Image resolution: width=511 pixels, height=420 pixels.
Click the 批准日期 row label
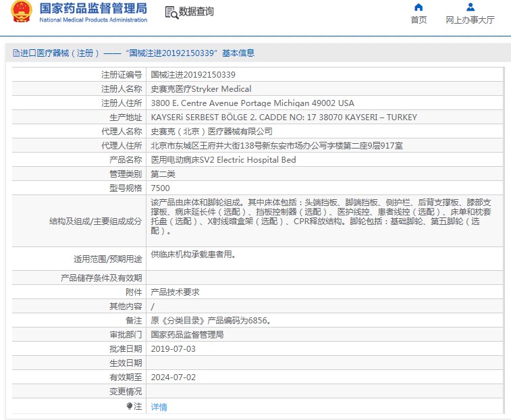(x=126, y=349)
